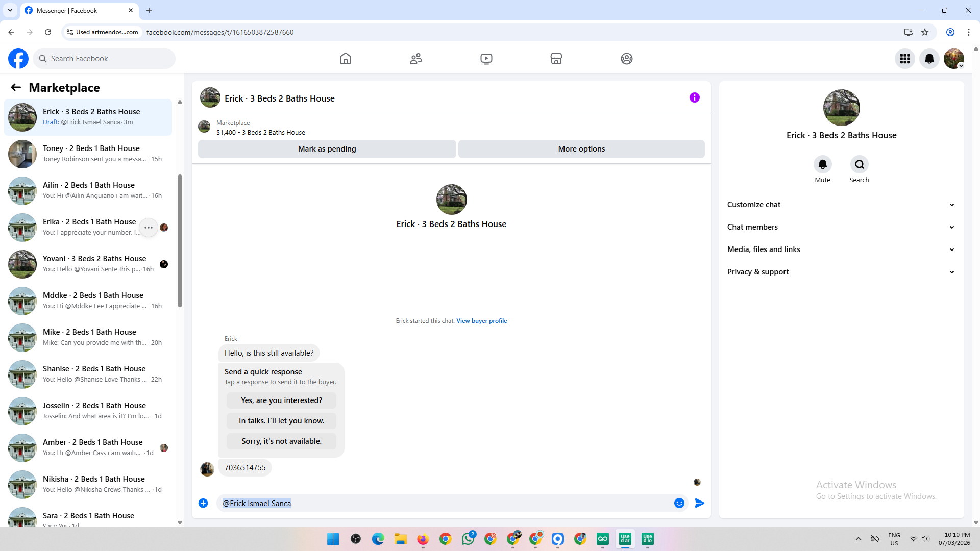980x551 pixels.
Task: Open the account profile picture menu
Action: click(x=954, y=59)
